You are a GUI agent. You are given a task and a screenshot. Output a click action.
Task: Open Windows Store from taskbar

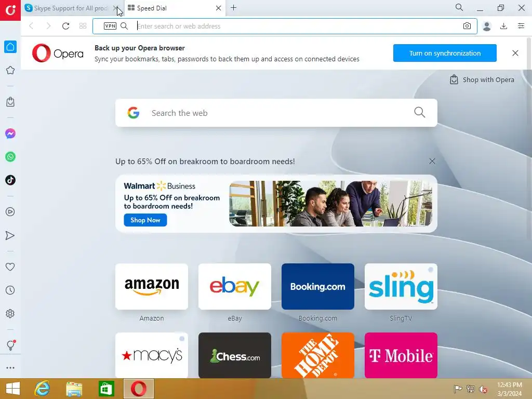click(x=106, y=389)
